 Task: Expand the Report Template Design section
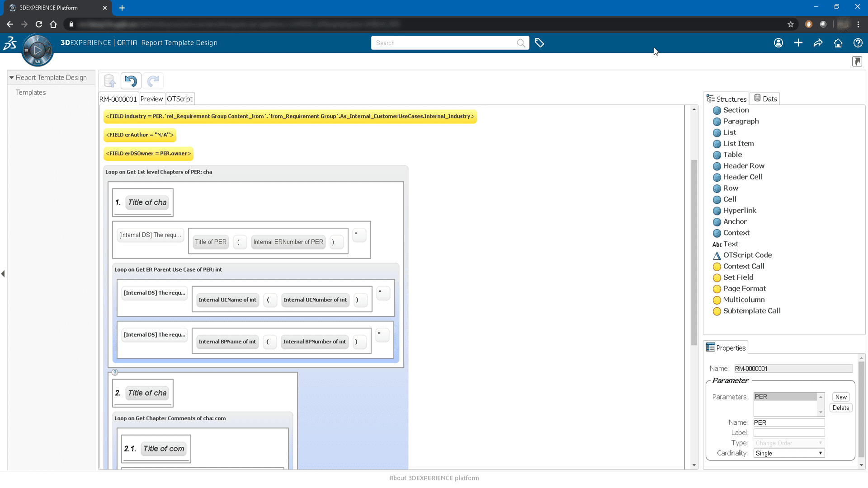pos(11,77)
